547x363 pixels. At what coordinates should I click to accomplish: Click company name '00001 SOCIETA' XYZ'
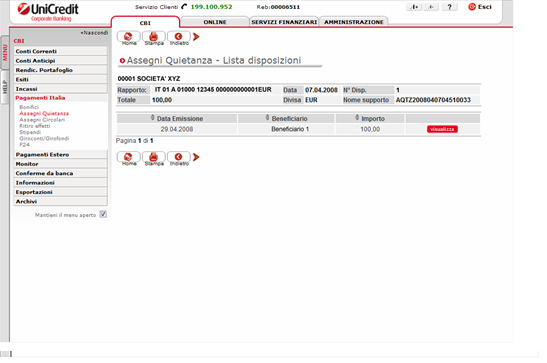click(149, 79)
